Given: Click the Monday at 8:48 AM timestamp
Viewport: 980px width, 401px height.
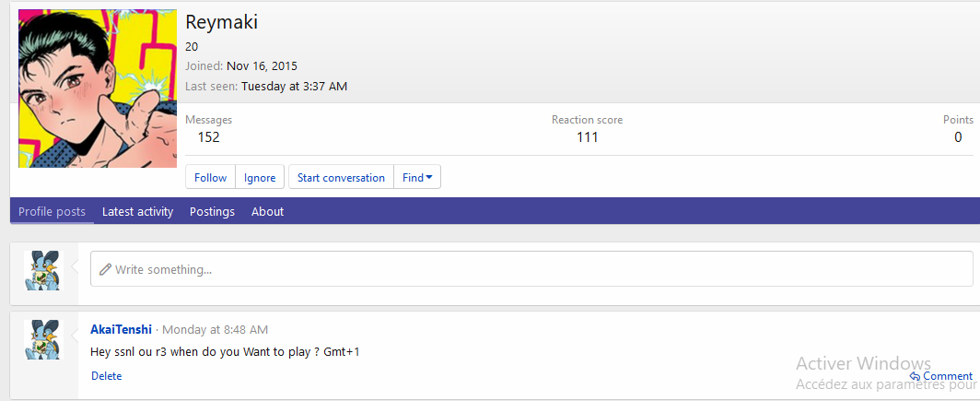Looking at the screenshot, I should (215, 329).
